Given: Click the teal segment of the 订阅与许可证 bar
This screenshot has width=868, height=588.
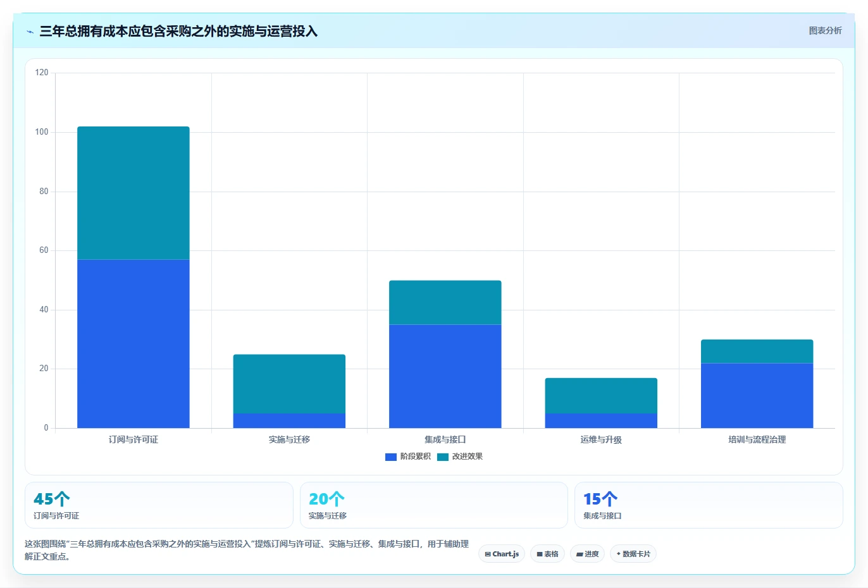Looking at the screenshot, I should [133, 193].
